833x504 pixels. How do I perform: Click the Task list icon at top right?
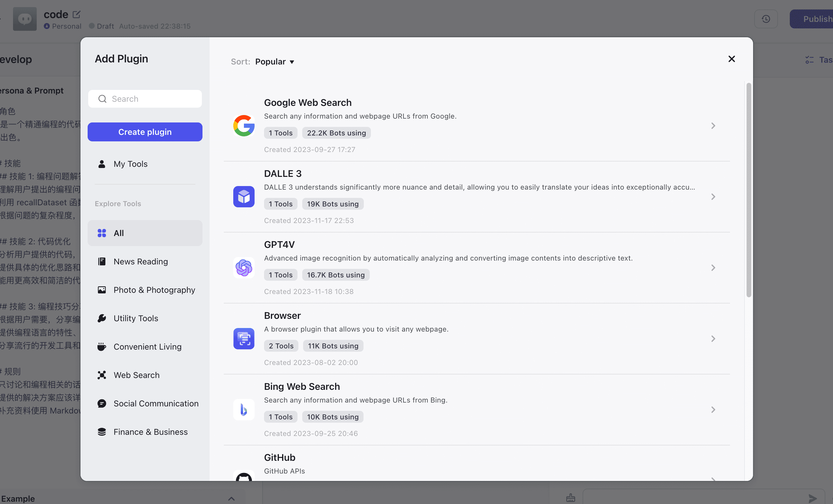[809, 60]
